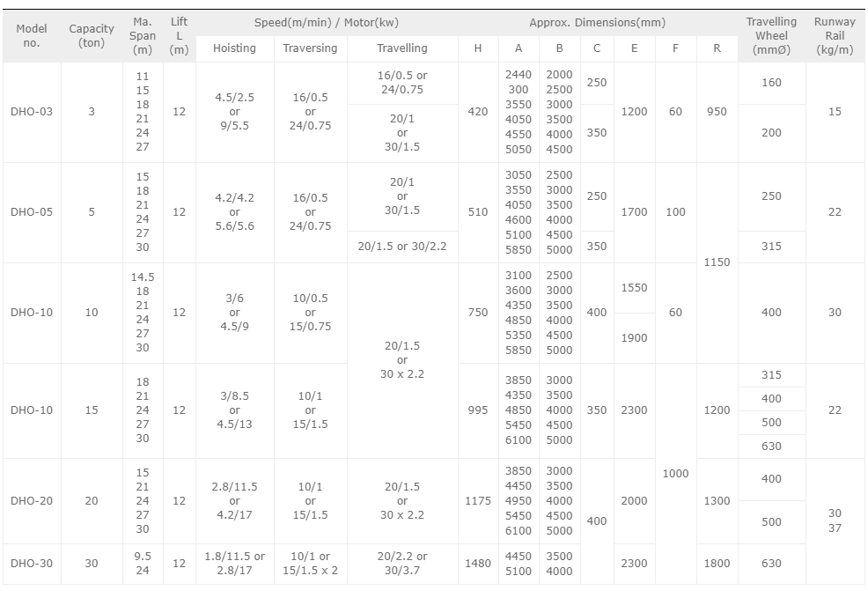Click travelling wheel value "160"
Viewport: 868px width, 598px height.
(x=771, y=83)
